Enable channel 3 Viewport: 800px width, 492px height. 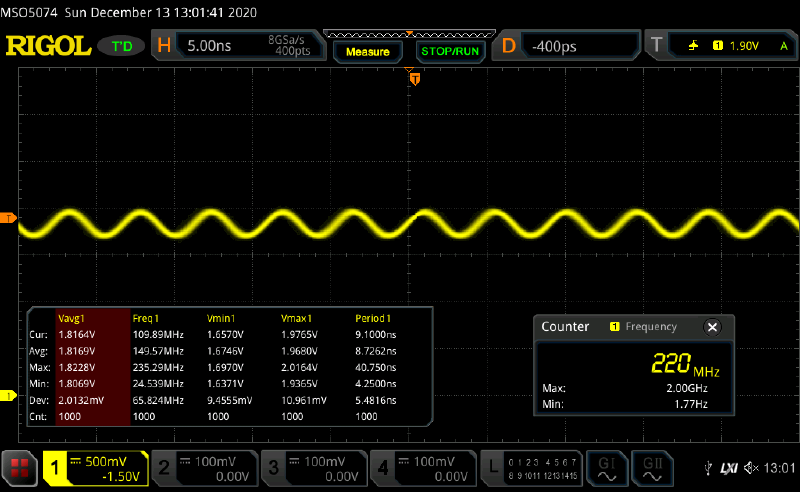(x=314, y=467)
